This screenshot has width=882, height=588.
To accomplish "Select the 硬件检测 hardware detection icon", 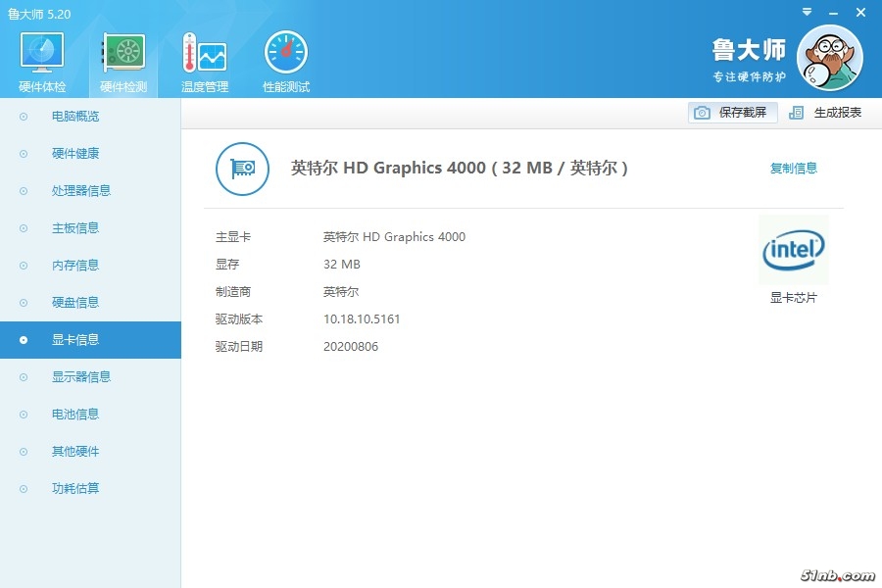I will coord(123,53).
